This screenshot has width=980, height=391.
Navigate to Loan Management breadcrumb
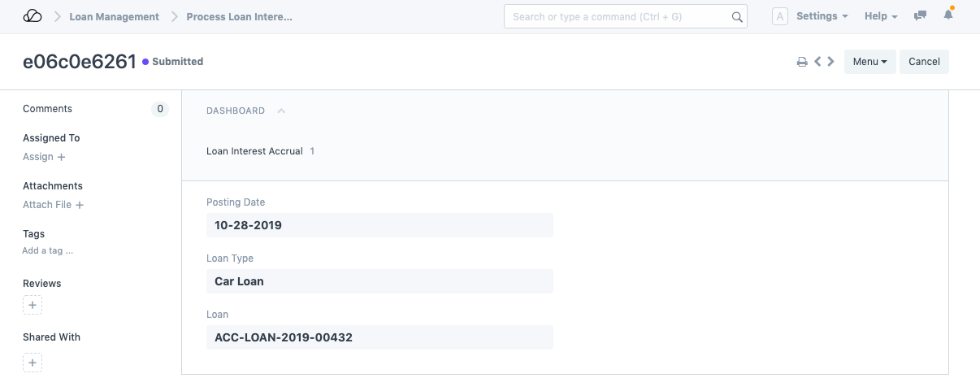[x=115, y=16]
